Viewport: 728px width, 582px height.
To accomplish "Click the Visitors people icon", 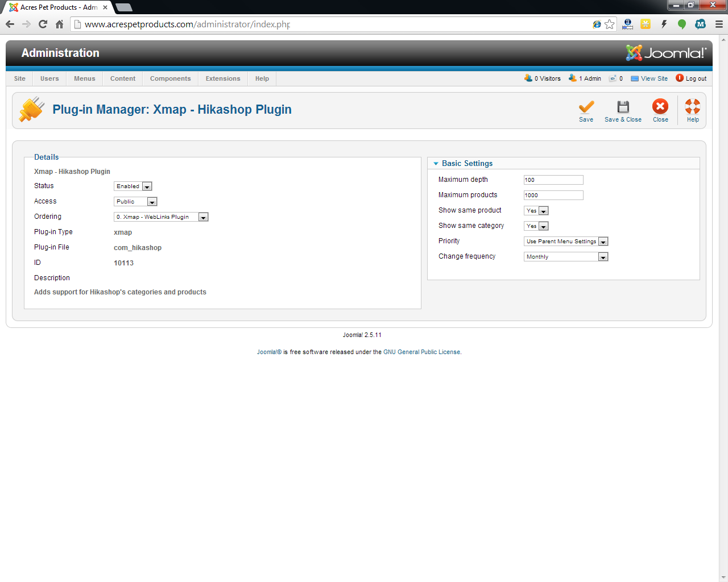I will (528, 78).
